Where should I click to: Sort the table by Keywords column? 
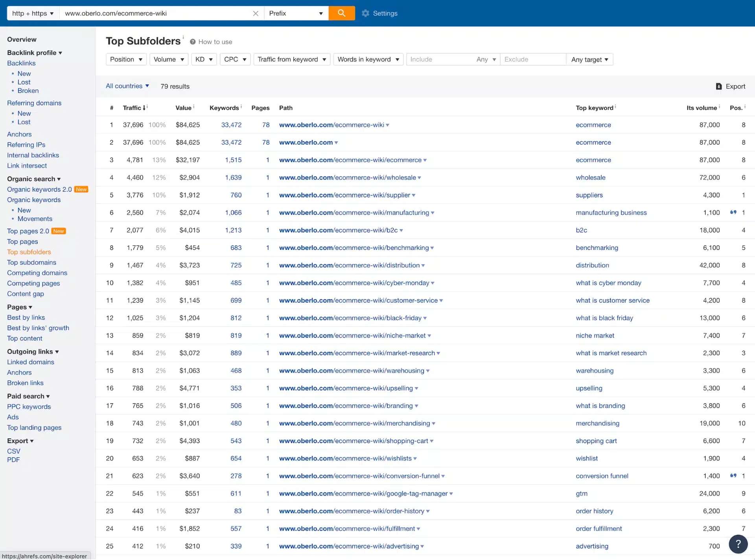click(224, 108)
